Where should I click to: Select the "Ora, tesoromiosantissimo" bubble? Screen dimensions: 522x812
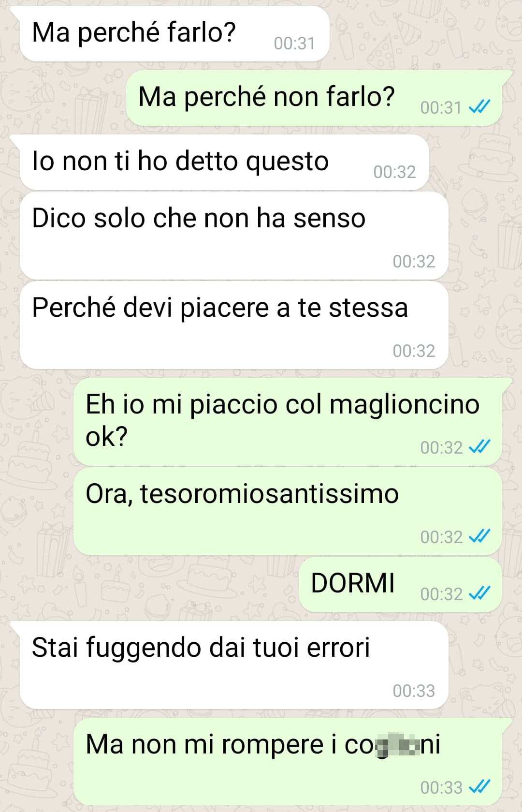288,511
